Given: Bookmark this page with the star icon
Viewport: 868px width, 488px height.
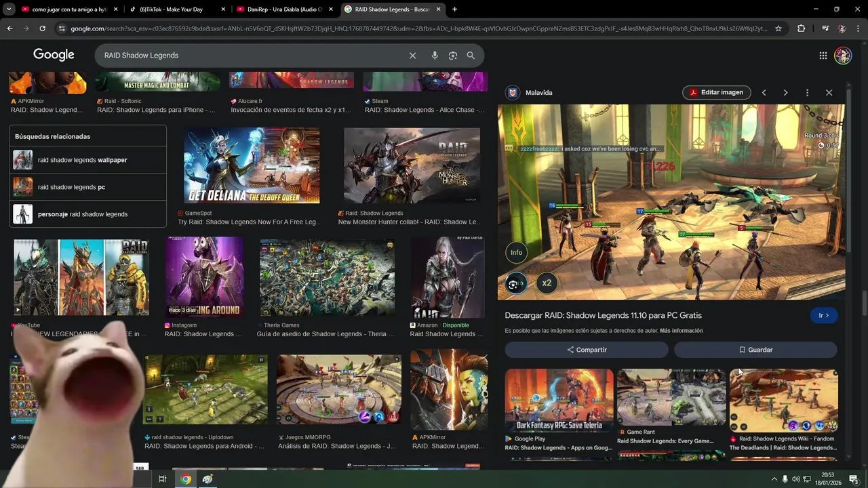Looking at the screenshot, I should tap(778, 28).
